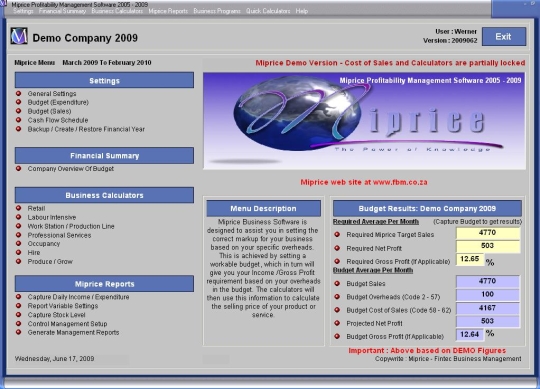Click red bullet beside Capture Stock Level
540x389 pixels.
coord(19,314)
